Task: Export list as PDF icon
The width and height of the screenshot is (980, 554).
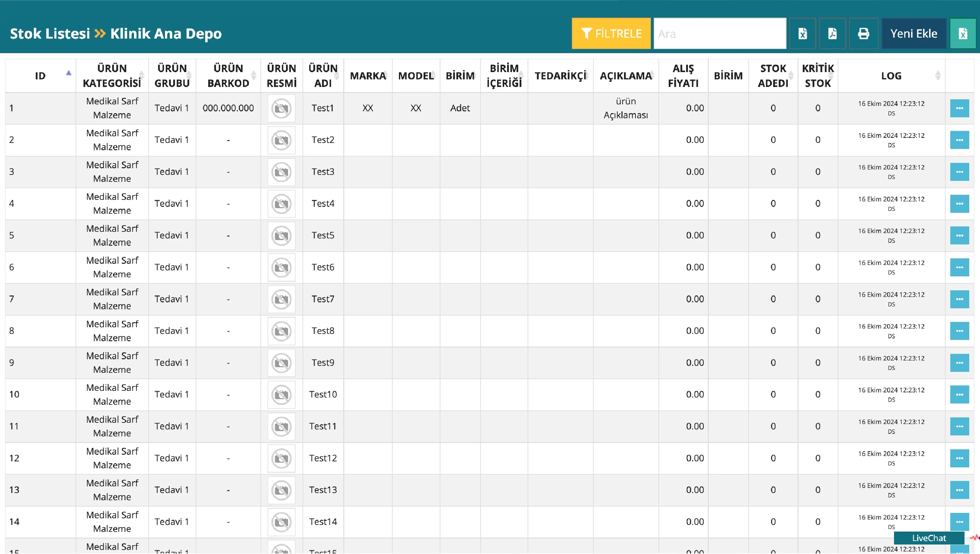Action: point(832,34)
